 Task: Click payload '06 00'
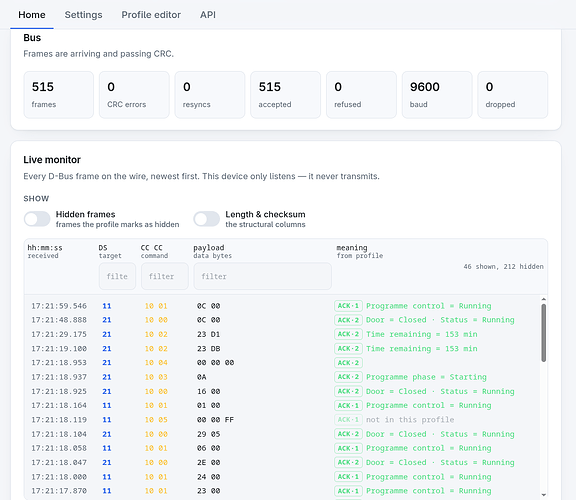pos(208,448)
